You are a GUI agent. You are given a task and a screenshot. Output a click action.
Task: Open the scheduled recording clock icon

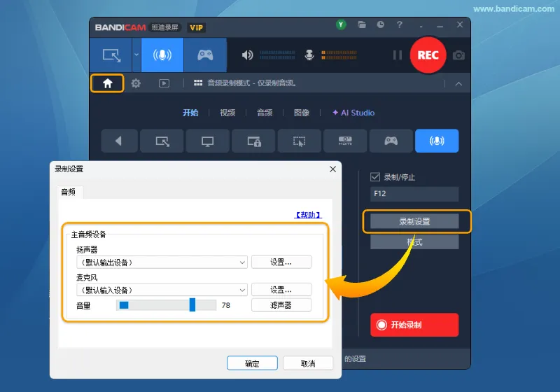(x=380, y=24)
